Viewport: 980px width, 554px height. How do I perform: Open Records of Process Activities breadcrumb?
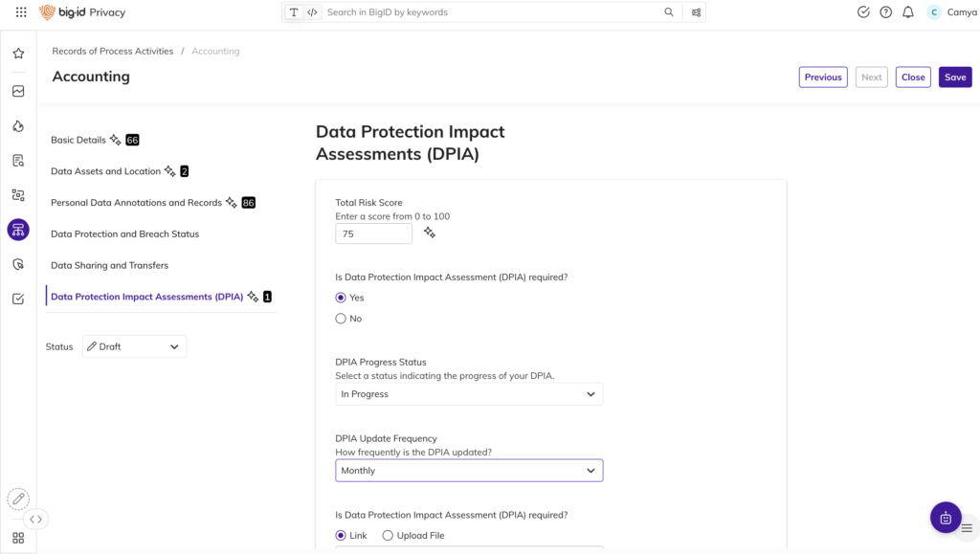[113, 52]
